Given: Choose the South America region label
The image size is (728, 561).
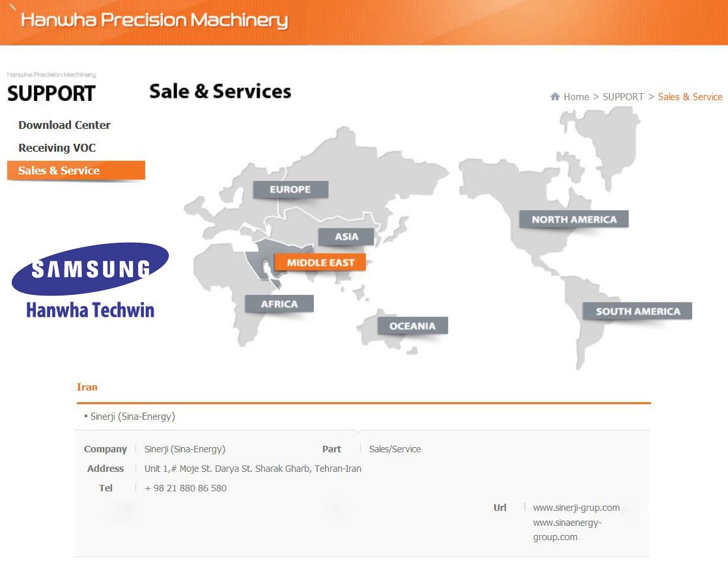Looking at the screenshot, I should tap(637, 311).
